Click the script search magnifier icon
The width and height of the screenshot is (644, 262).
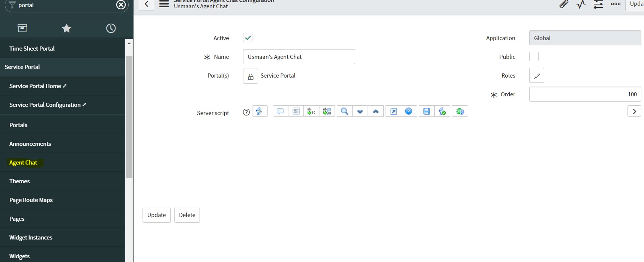coord(344,111)
